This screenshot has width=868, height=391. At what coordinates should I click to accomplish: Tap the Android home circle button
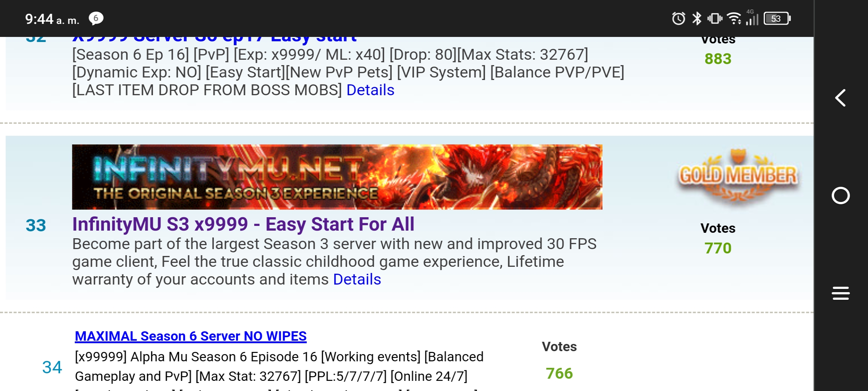[841, 195]
